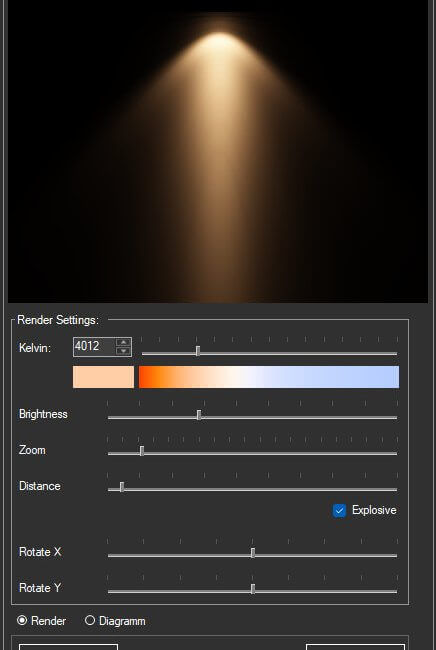Click the Rotate X slider handle

(x=253, y=553)
